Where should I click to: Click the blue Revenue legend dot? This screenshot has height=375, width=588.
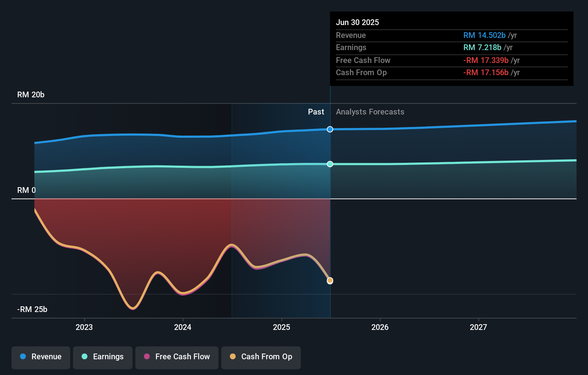pyautogui.click(x=23, y=356)
